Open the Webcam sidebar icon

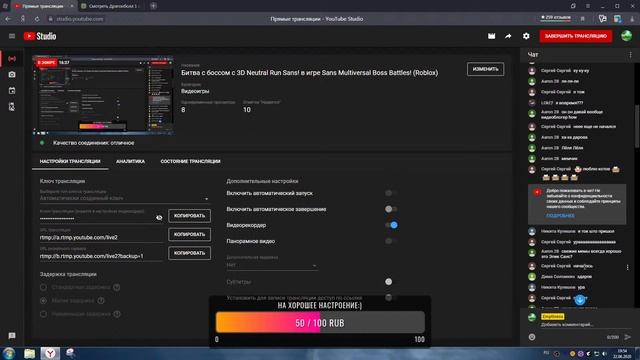[12, 75]
